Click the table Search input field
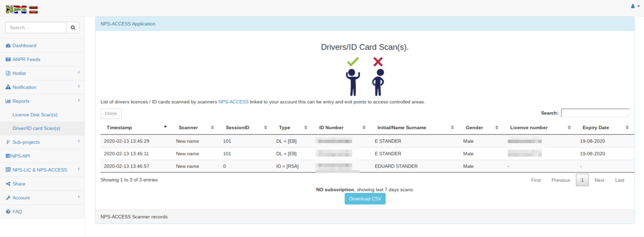Image resolution: width=644 pixels, height=237 pixels. pyautogui.click(x=595, y=113)
